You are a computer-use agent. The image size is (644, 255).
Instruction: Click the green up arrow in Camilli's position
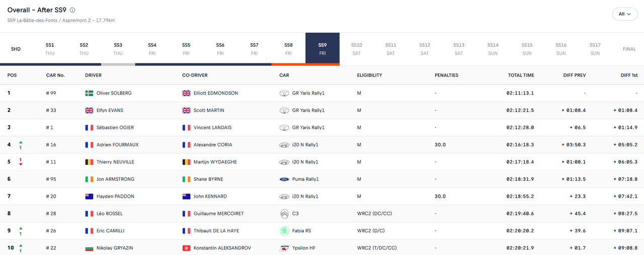(21, 228)
